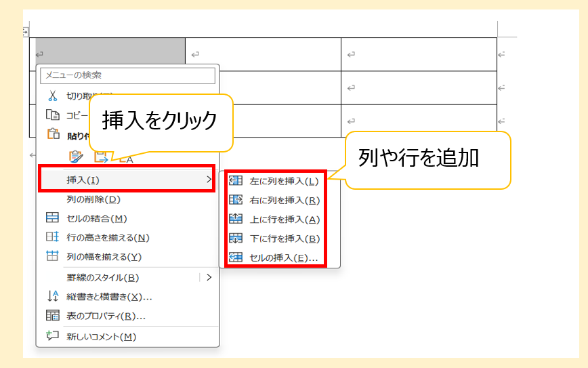This screenshot has width=588, height=368.
Task: Select 列の削除 to delete the column
Action: click(x=93, y=199)
